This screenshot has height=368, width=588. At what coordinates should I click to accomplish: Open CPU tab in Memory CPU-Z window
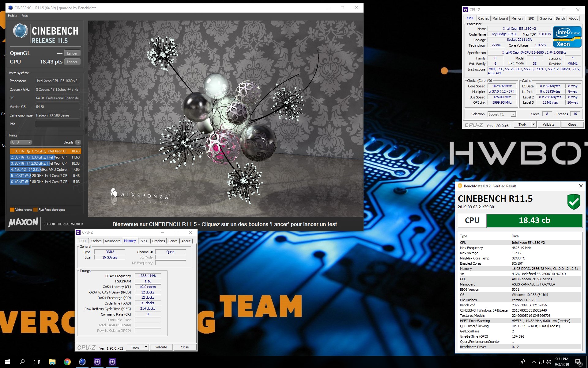(x=82, y=241)
